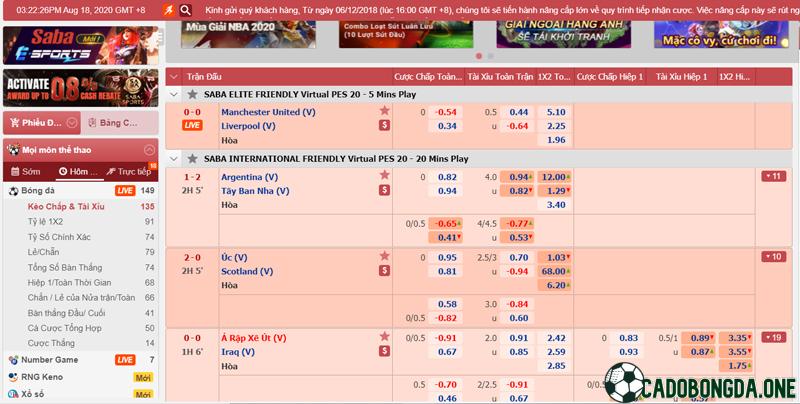Expand 11 more markets for Argentina match
The width and height of the screenshot is (800, 404).
click(x=773, y=176)
